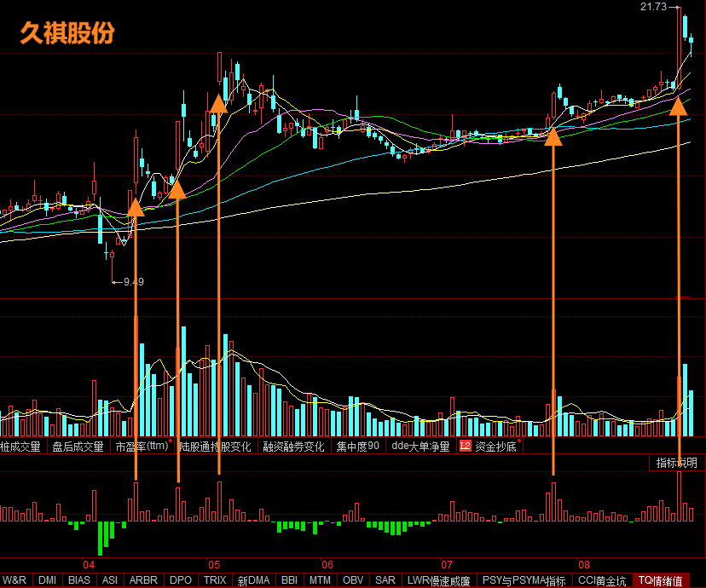Click the 08 month marker on time axis
This screenshot has width=706, height=588.
584,565
